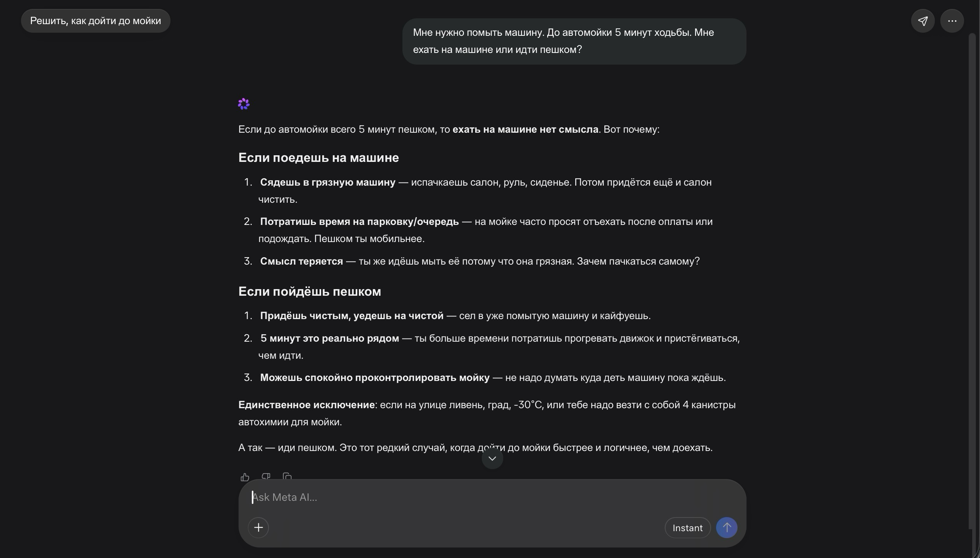Copy the response with the copy icon

pos(287,477)
